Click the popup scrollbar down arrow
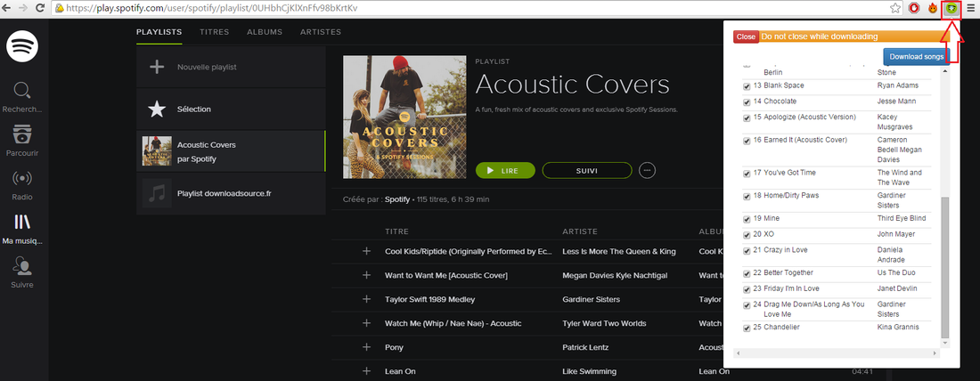The image size is (980, 381). (x=945, y=344)
